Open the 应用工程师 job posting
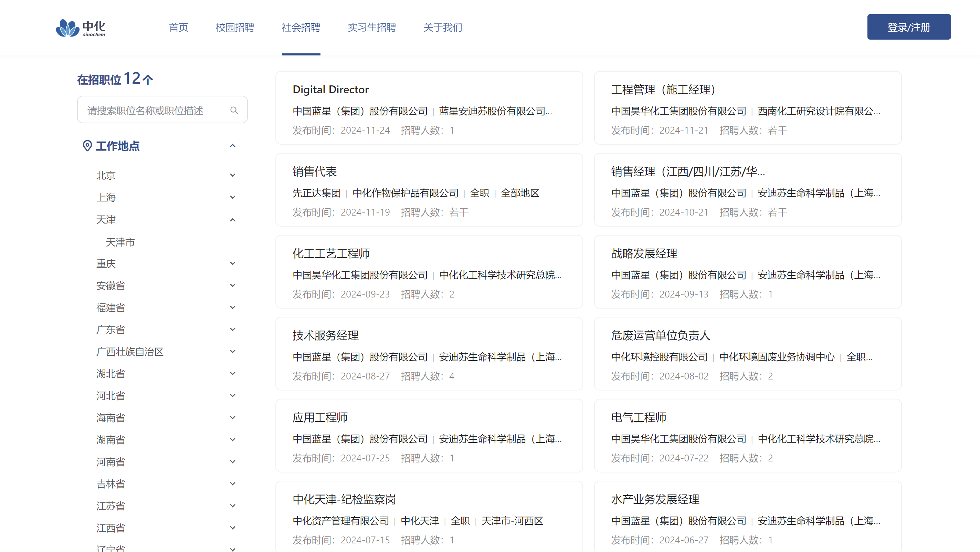Viewport: 980px width, 552px height. pyautogui.click(x=429, y=436)
